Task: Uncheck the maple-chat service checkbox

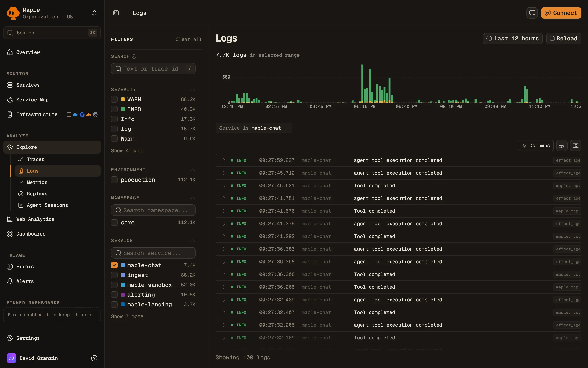Action: point(114,265)
